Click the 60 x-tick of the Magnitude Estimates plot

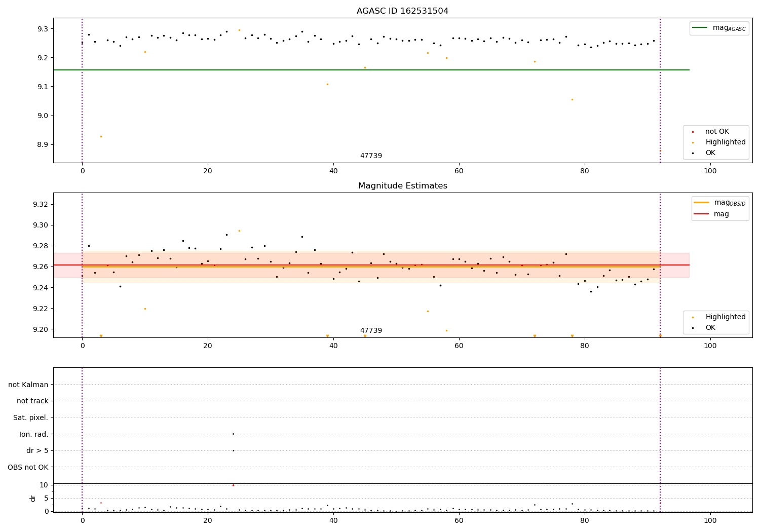[459, 346]
